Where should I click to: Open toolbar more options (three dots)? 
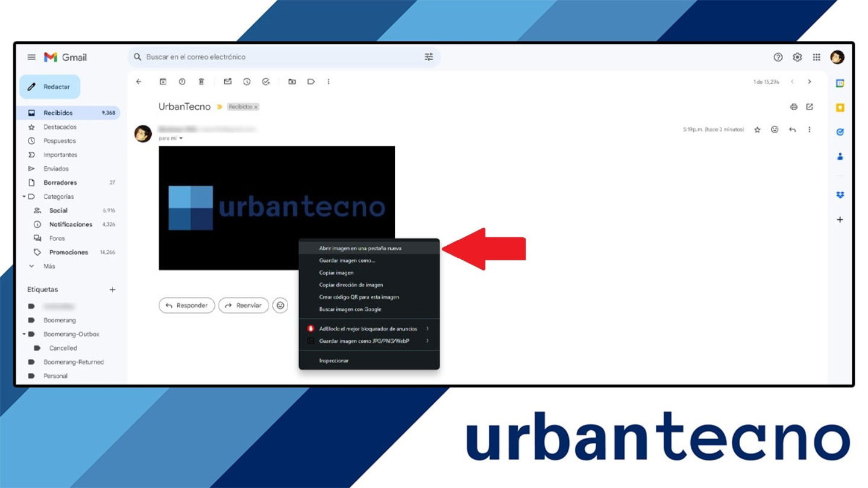click(x=329, y=81)
